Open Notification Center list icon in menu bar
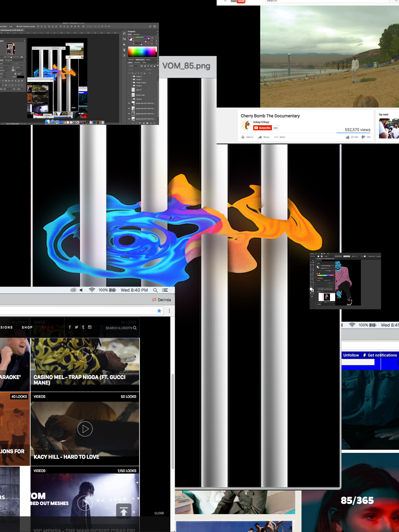 (x=165, y=290)
